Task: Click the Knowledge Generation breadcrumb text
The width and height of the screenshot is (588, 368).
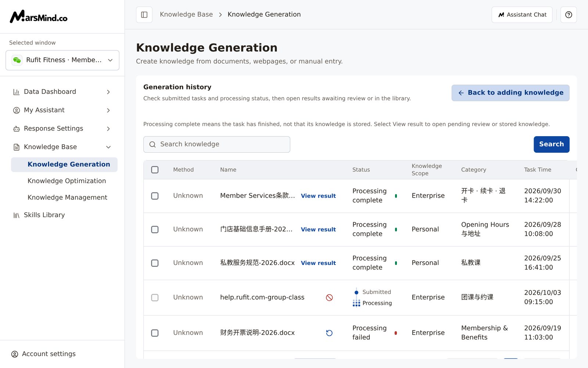Action: (264, 14)
